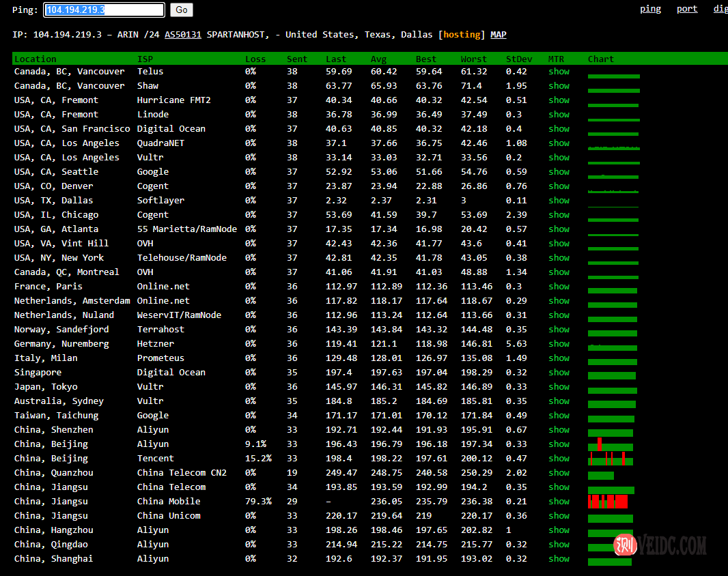Image resolution: width=728 pixels, height=576 pixels.
Task: Click the Avg column header
Action: [x=378, y=59]
